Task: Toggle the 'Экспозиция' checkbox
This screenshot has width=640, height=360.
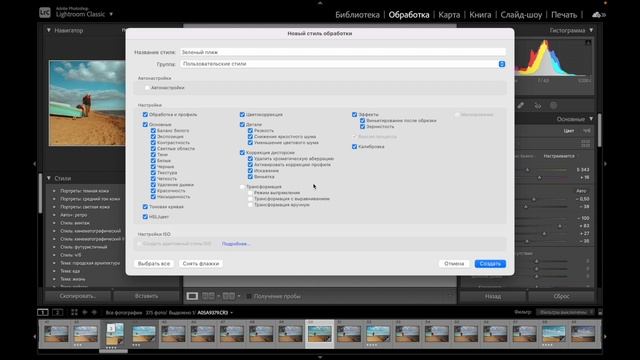Action: pyautogui.click(x=153, y=137)
